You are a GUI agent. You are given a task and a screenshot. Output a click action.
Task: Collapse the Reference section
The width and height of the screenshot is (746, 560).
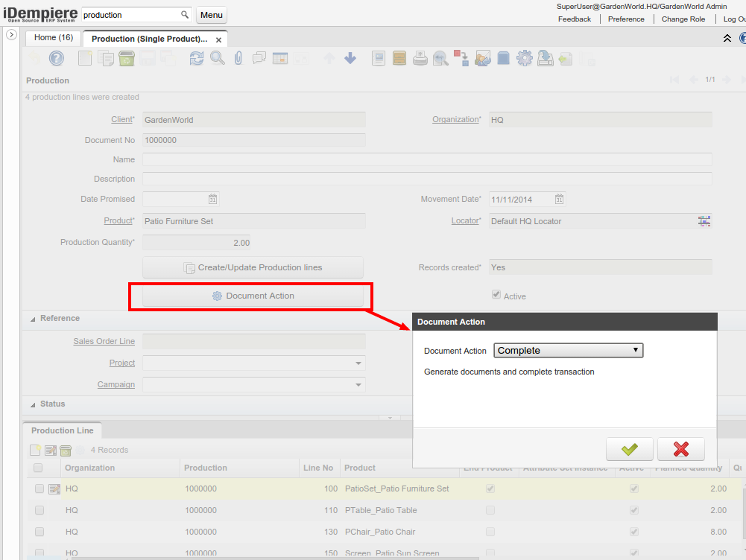33,319
